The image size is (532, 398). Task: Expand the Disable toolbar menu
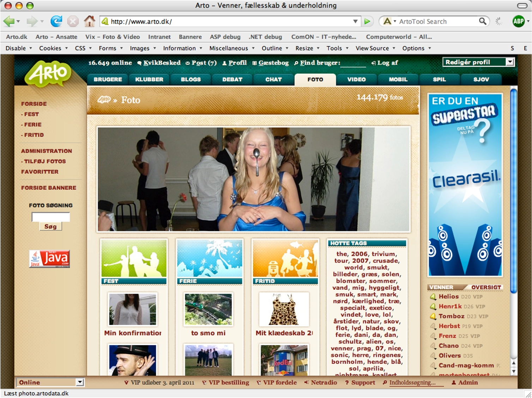click(19, 48)
